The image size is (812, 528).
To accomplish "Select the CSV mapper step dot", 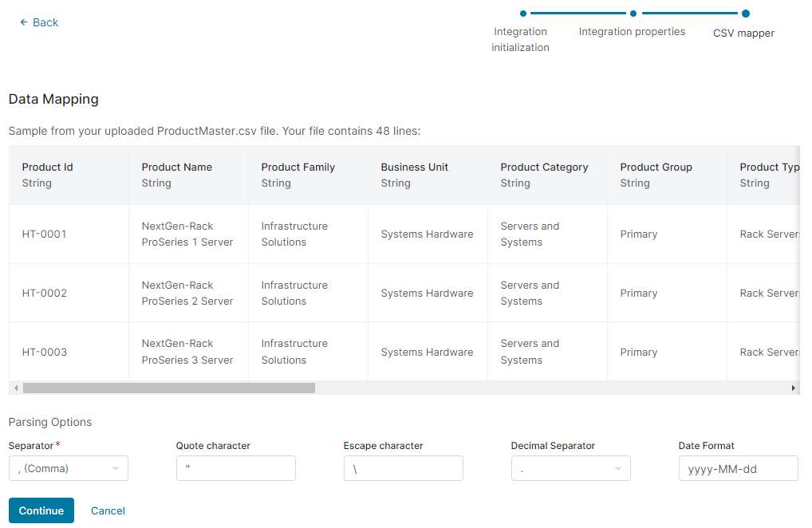I will (x=745, y=14).
